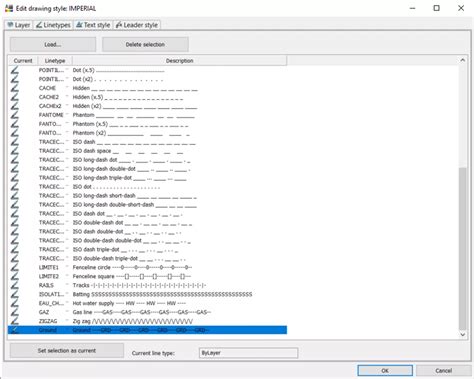Click the list scrollbar down arrow
The image size is (474, 379).
pos(463,334)
